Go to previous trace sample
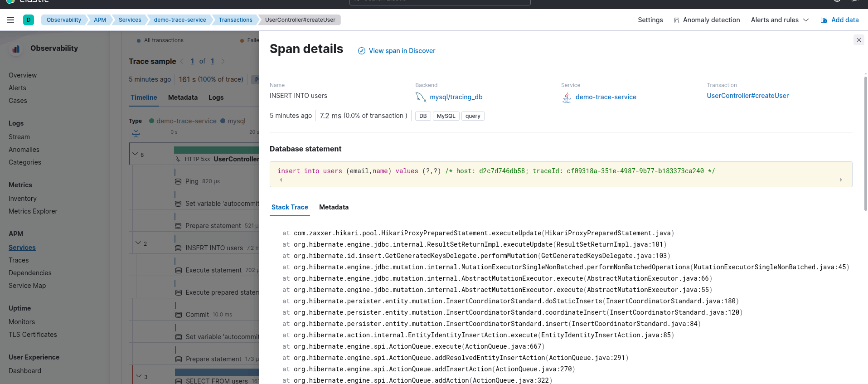Viewport: 868px width, 384px height. [x=182, y=61]
